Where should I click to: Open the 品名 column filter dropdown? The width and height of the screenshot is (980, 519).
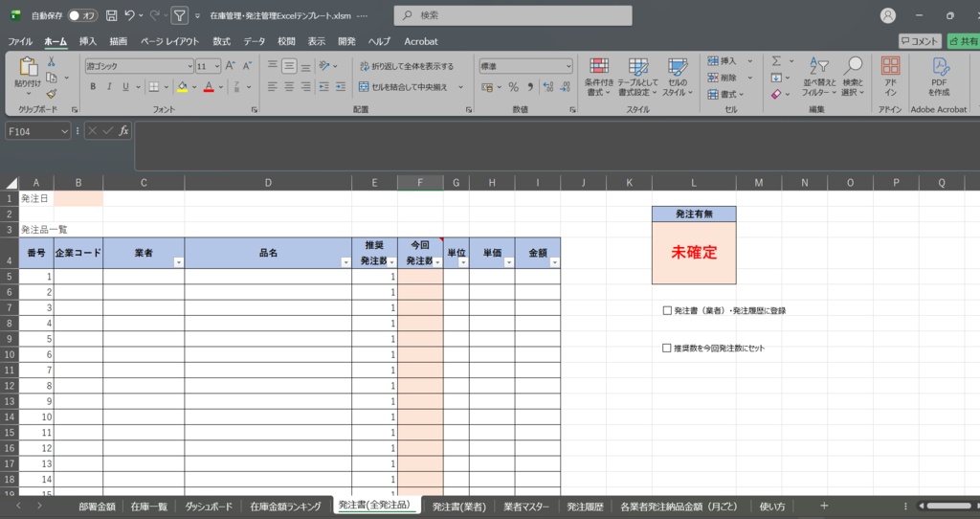pos(345,262)
